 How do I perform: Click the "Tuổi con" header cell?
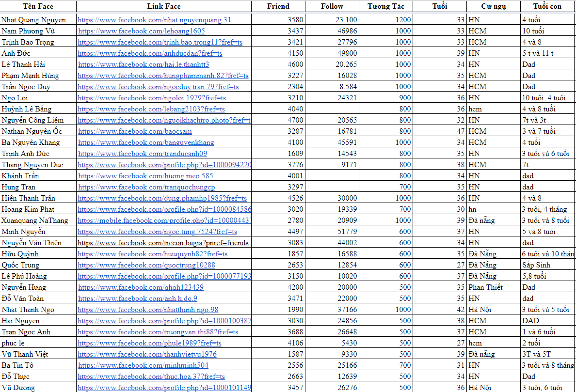click(547, 6)
